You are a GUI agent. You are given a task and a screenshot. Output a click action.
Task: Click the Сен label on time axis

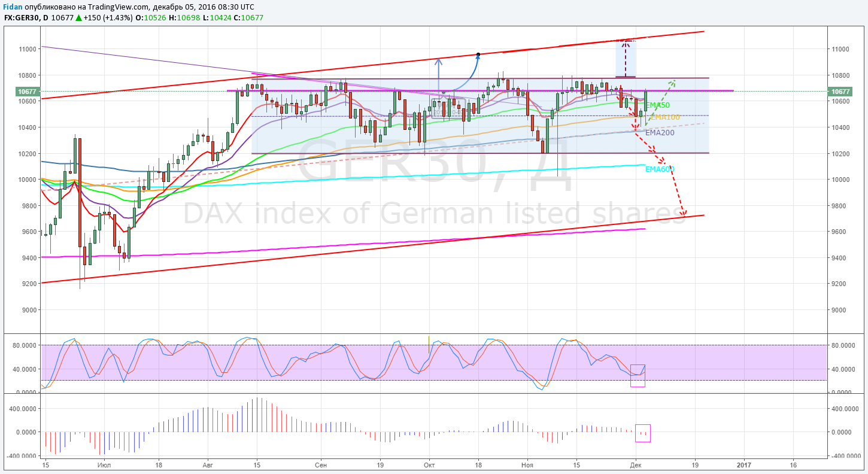321,464
